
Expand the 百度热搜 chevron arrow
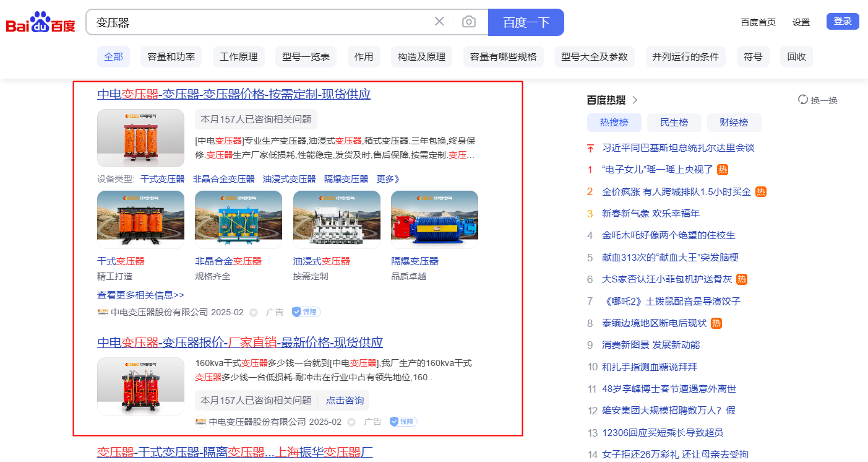coord(635,100)
